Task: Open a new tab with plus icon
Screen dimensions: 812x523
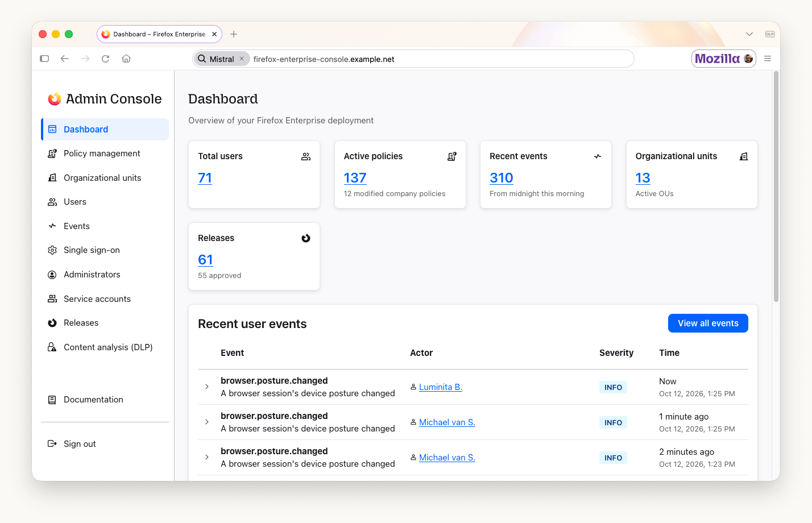Action: click(x=234, y=34)
